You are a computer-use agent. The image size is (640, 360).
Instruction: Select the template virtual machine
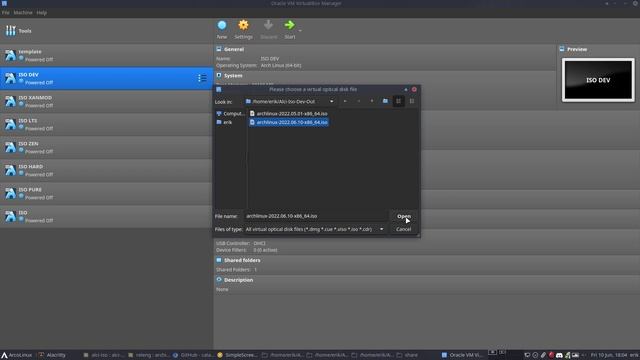pos(106,55)
